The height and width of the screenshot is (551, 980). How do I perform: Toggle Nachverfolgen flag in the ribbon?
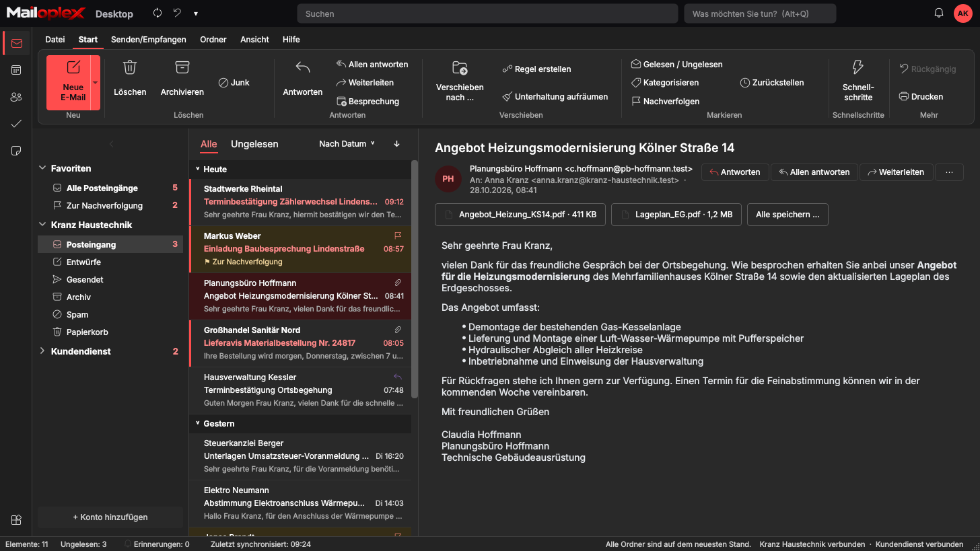coord(665,102)
